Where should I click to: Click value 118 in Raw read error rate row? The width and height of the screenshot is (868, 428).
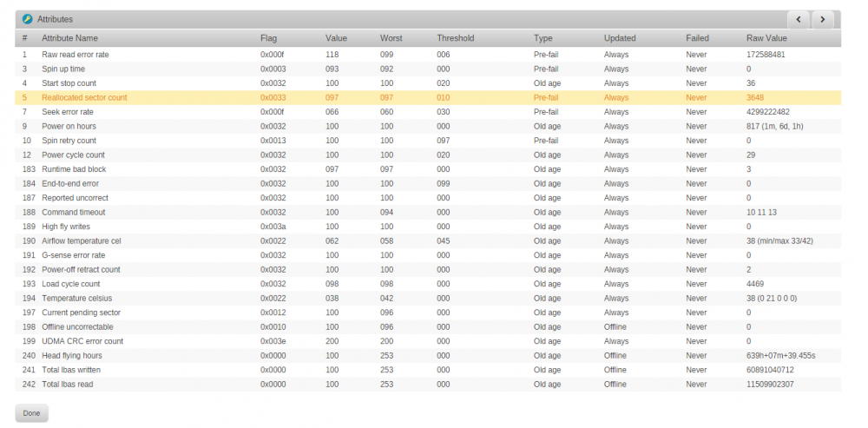coord(332,55)
